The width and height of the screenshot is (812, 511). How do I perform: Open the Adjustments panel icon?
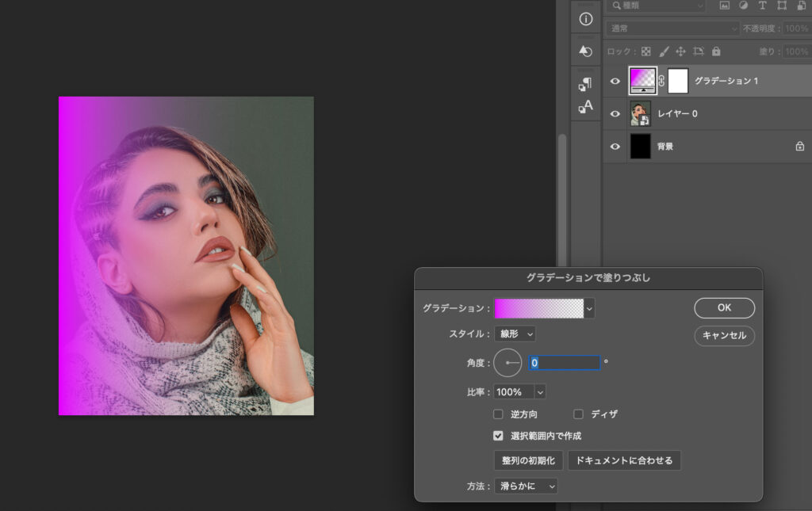coord(586,51)
